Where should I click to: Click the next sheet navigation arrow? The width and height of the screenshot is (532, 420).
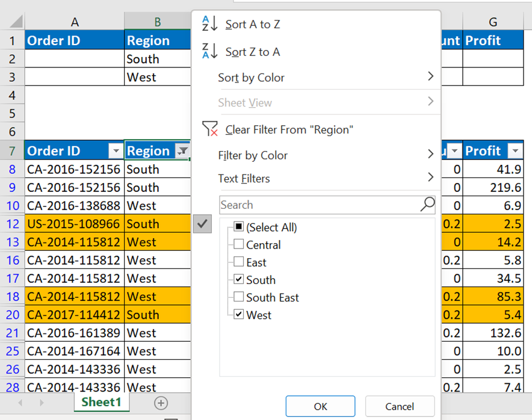pos(42,403)
